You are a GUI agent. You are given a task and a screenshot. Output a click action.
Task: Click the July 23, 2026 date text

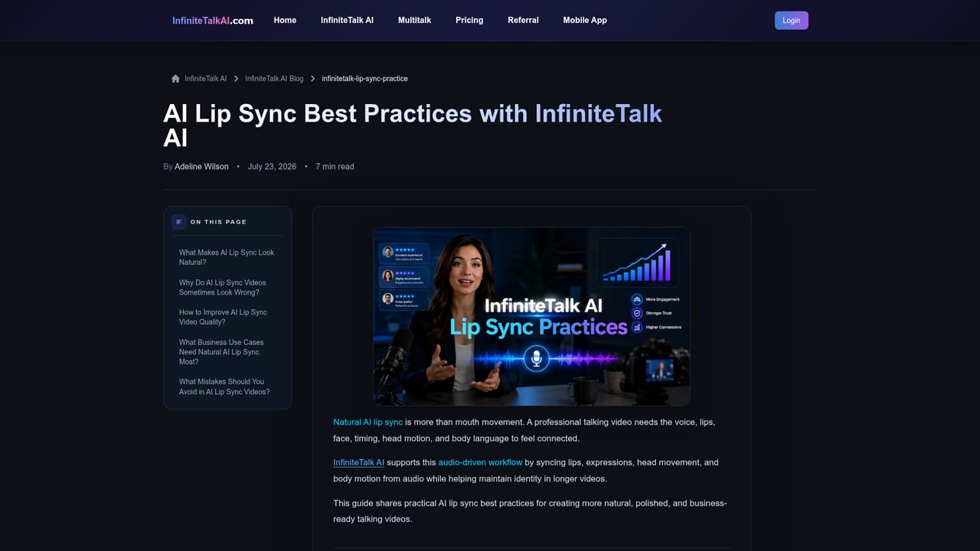point(272,167)
